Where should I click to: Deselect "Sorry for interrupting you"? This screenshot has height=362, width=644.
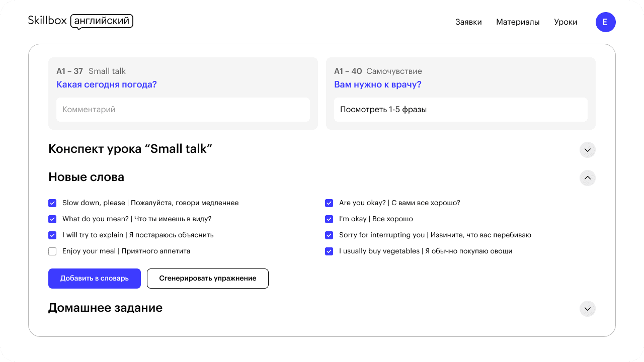point(329,235)
